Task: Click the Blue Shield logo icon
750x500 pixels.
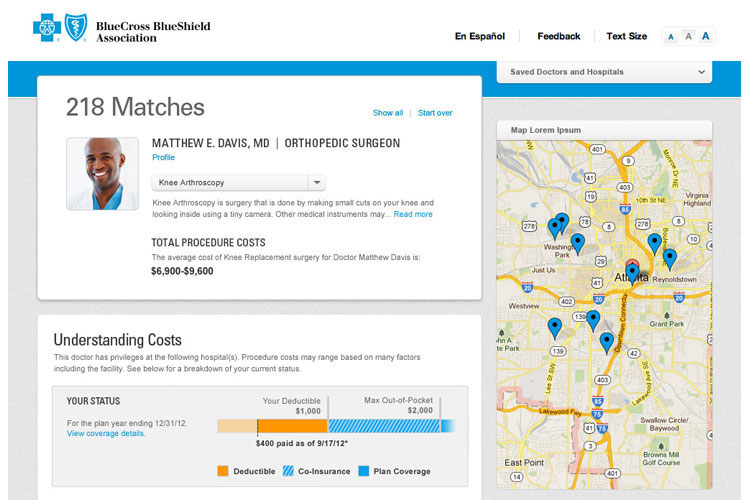Action: pyautogui.click(x=76, y=27)
